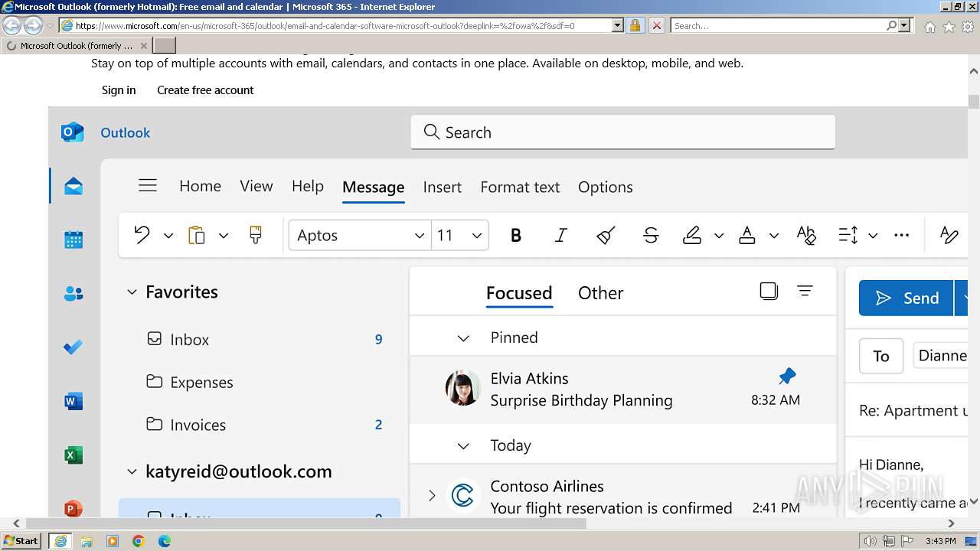980x551 pixels.
Task: Click the Undo arrow icon
Action: tap(142, 235)
